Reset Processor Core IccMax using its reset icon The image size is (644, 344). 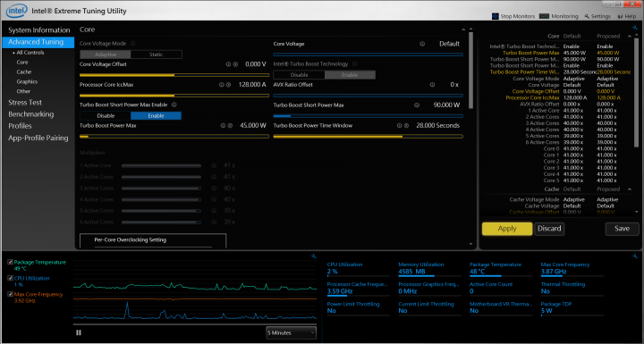pyautogui.click(x=228, y=85)
